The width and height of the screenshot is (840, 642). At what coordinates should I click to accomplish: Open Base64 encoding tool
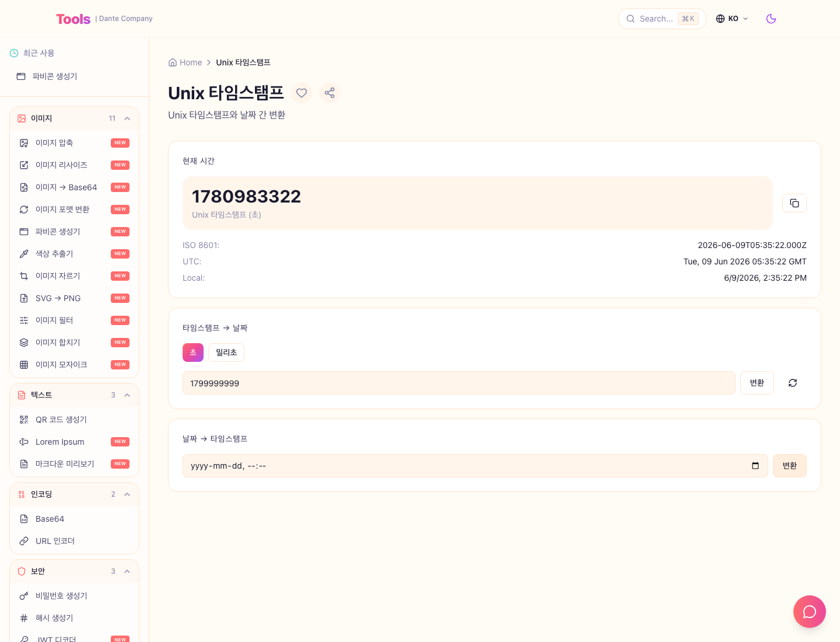pos(74,519)
